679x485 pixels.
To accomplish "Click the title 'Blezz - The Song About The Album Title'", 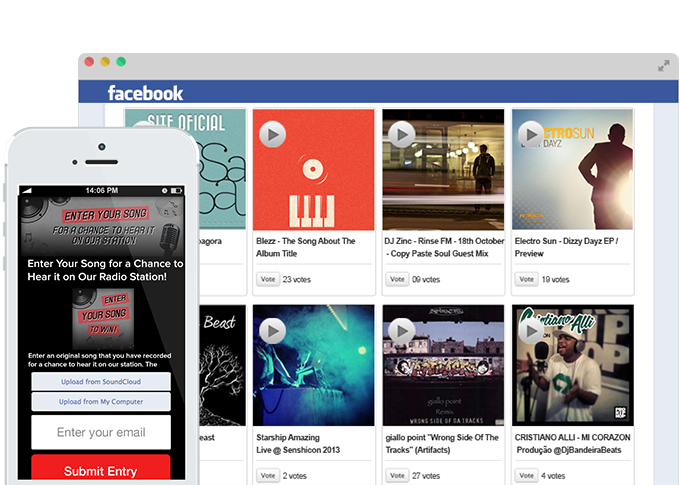I will 305,247.
